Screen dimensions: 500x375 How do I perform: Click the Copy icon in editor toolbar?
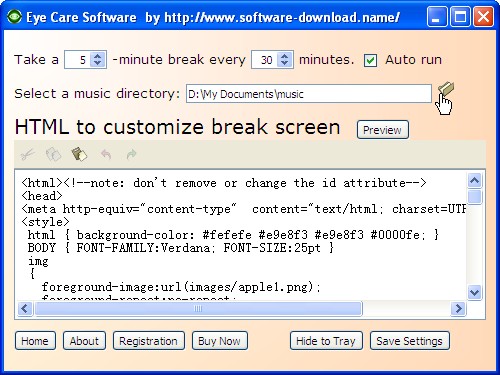pyautogui.click(x=53, y=155)
